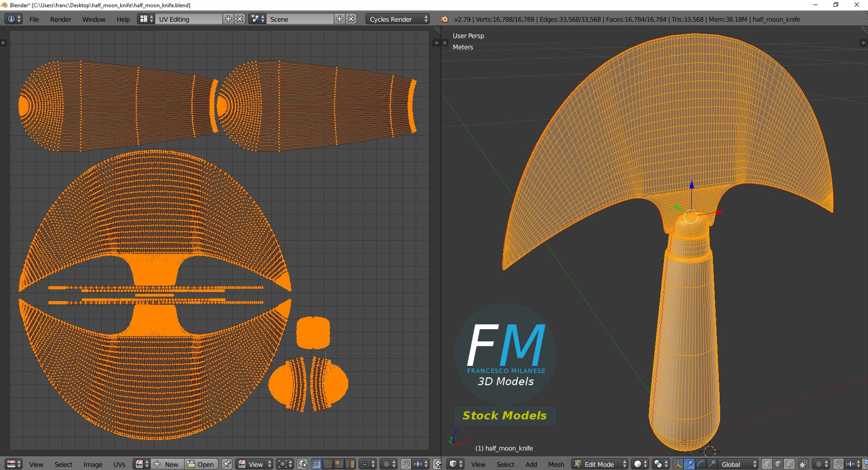Select UV edge selection mode

327,464
